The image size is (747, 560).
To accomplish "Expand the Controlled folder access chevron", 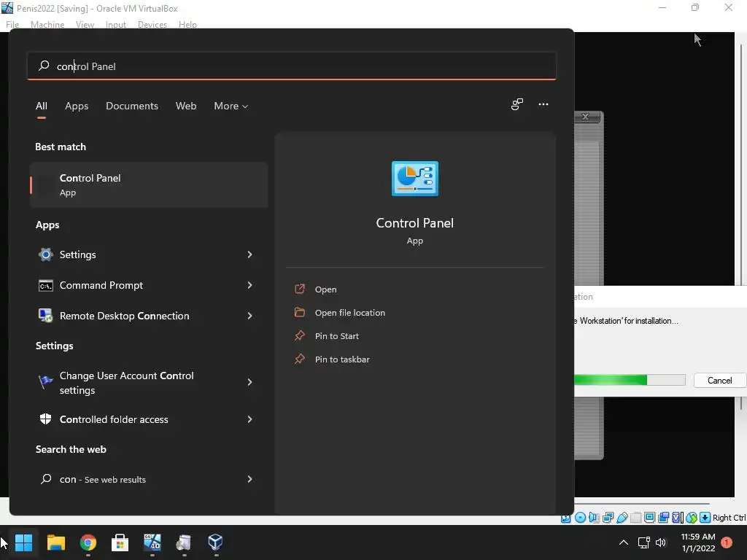I will [249, 419].
